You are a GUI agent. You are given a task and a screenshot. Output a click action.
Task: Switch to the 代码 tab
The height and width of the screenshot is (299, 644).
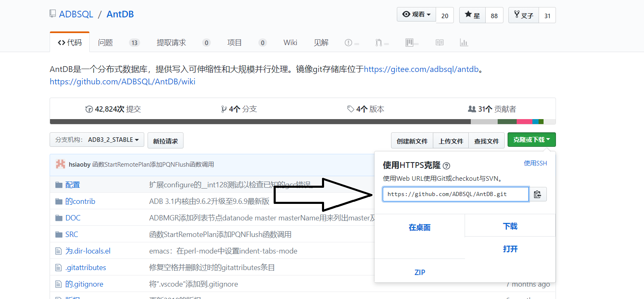69,42
